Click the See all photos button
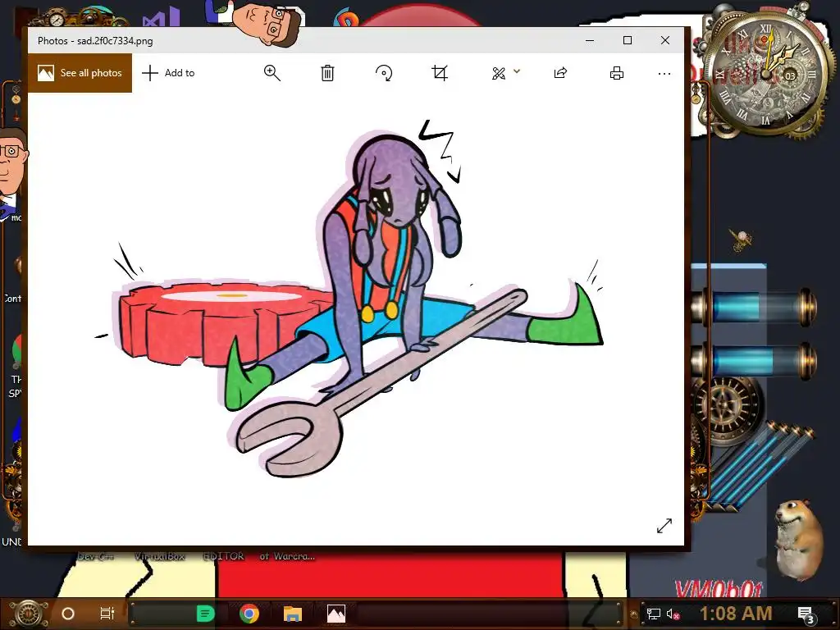This screenshot has width=840, height=630. (80, 73)
